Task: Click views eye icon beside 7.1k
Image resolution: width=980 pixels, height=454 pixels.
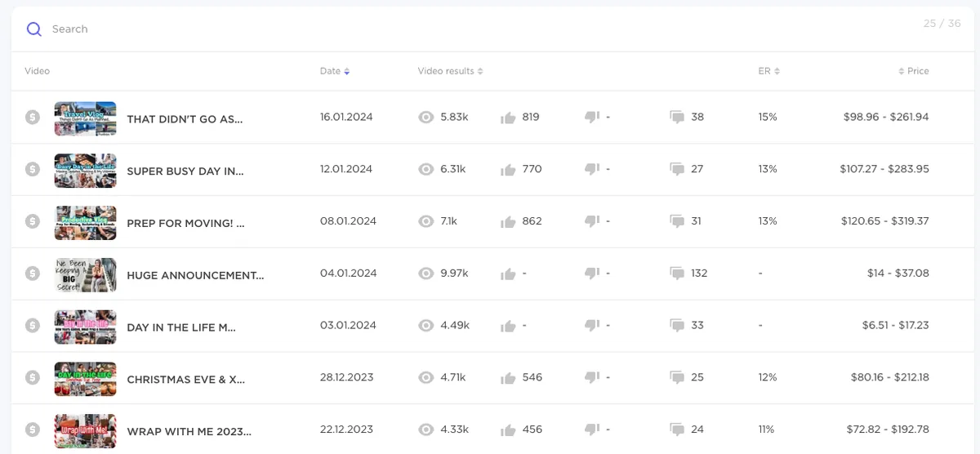Action: (x=425, y=221)
